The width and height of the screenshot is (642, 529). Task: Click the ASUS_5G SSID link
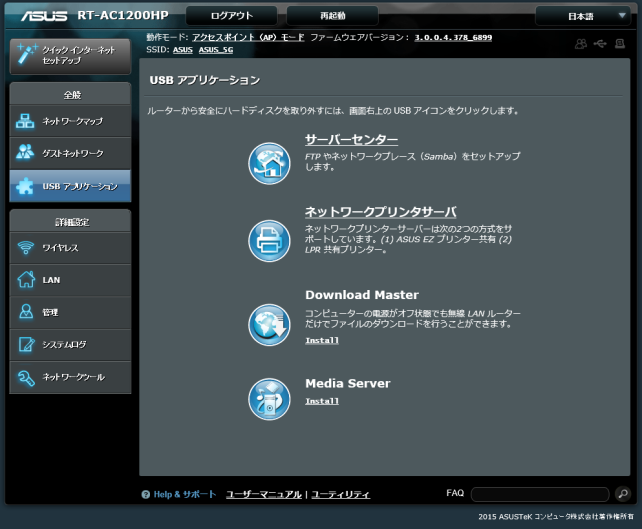pyautogui.click(x=216, y=50)
